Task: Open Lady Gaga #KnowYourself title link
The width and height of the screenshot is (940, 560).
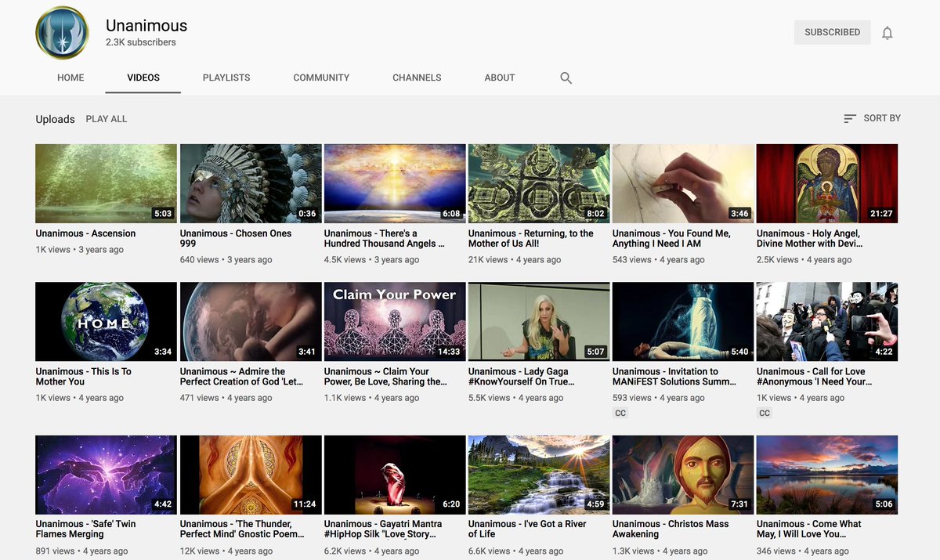Action: pos(522,377)
